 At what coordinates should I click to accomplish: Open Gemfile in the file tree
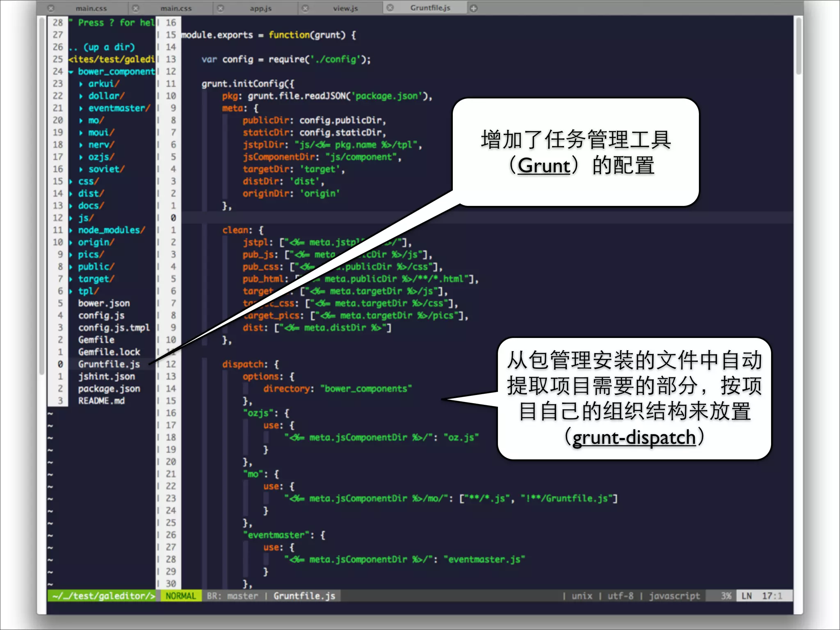[96, 340]
